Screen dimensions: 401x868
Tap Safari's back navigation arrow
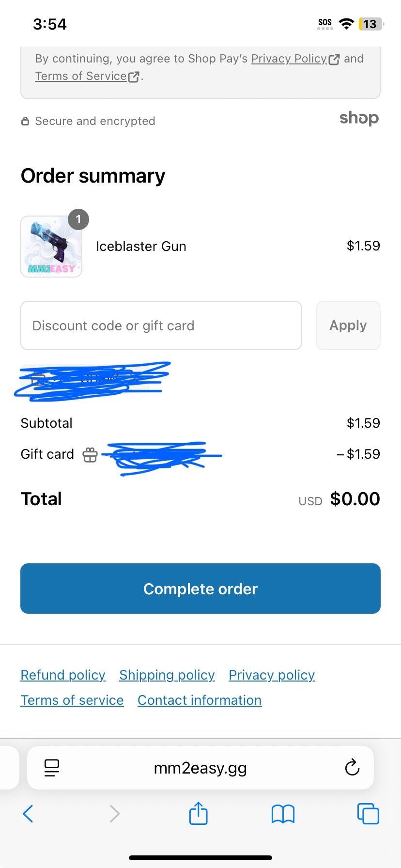tap(28, 814)
